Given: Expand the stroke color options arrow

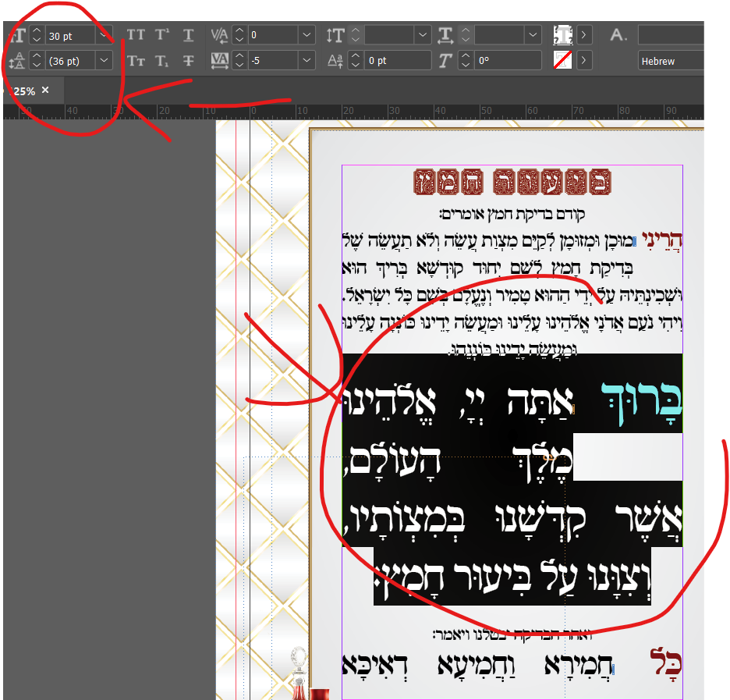Looking at the screenshot, I should (584, 60).
